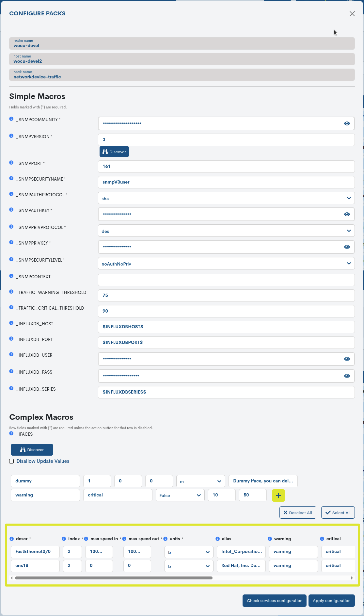Open the _SNMPPRIVPROTOCOL dropdown showing des
The image size is (364, 616).
coord(226,231)
